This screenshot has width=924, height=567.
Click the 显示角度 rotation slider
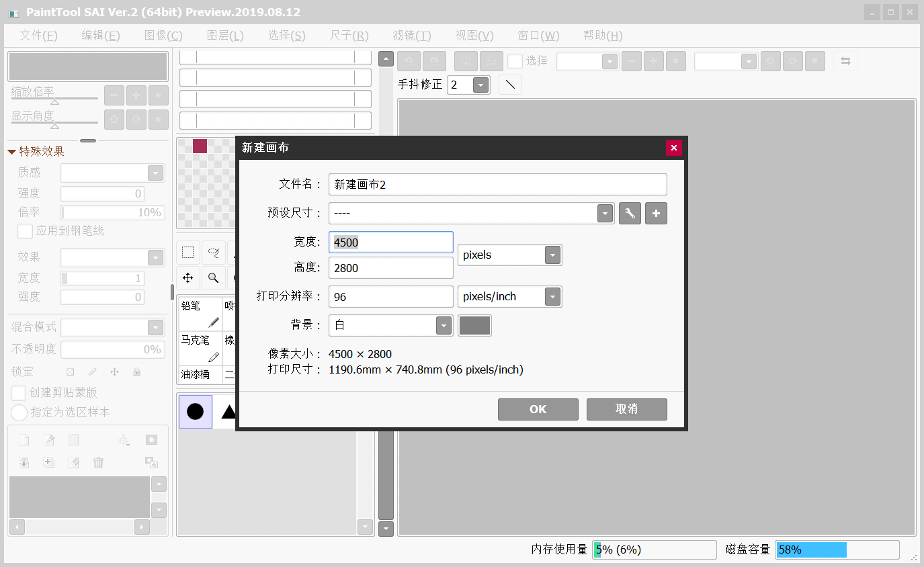(x=54, y=124)
